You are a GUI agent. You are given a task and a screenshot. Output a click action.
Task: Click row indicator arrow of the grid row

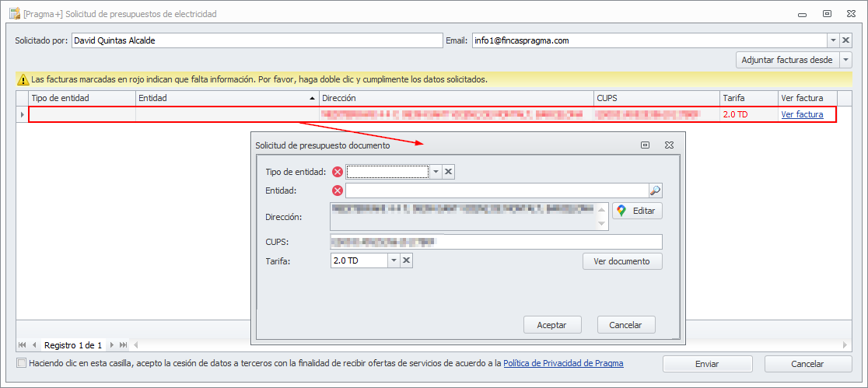coord(22,114)
